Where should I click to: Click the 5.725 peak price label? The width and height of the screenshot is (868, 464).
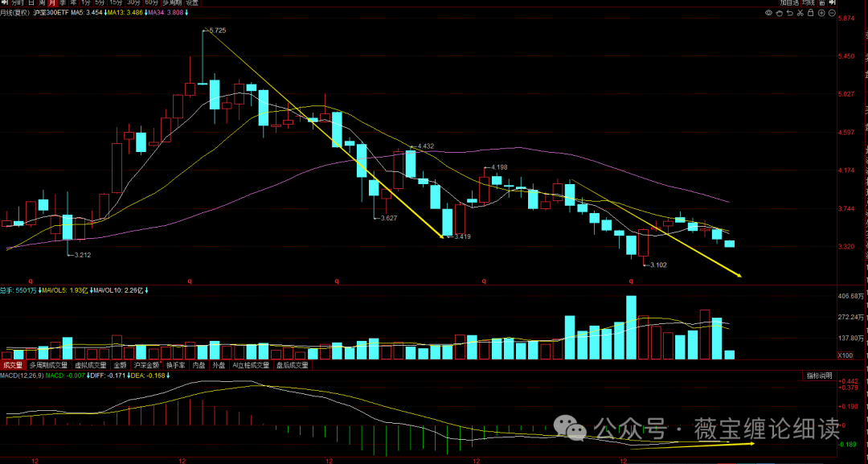(216, 31)
